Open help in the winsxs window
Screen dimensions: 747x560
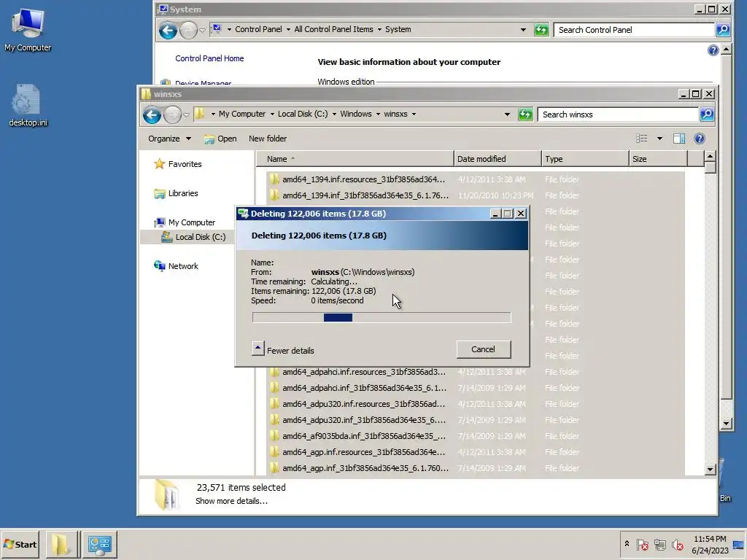[x=700, y=139]
